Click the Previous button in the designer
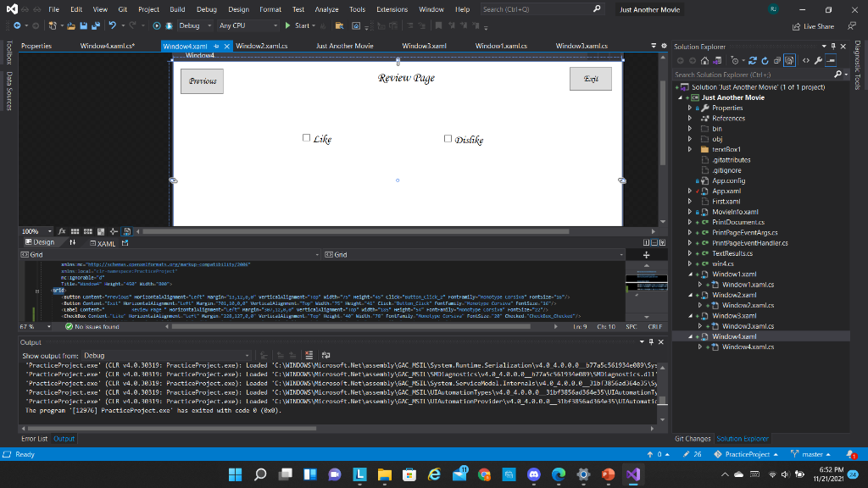The width and height of the screenshot is (868, 488). [x=202, y=80]
